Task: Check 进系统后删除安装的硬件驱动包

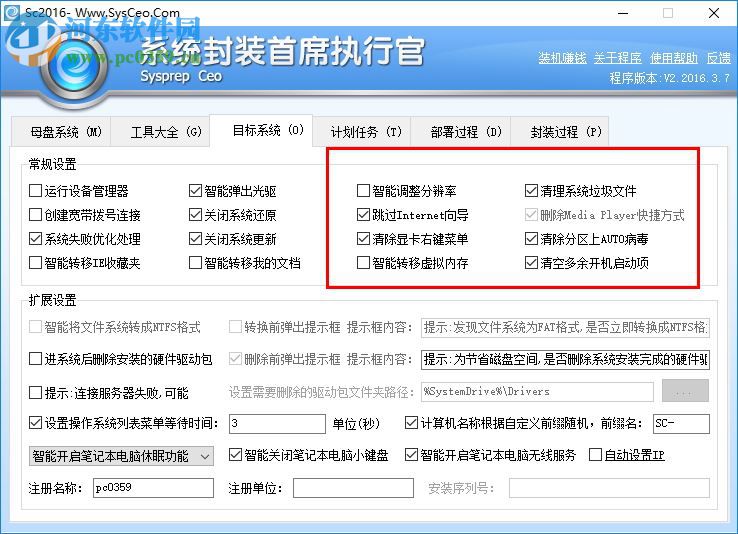Action: pos(35,359)
